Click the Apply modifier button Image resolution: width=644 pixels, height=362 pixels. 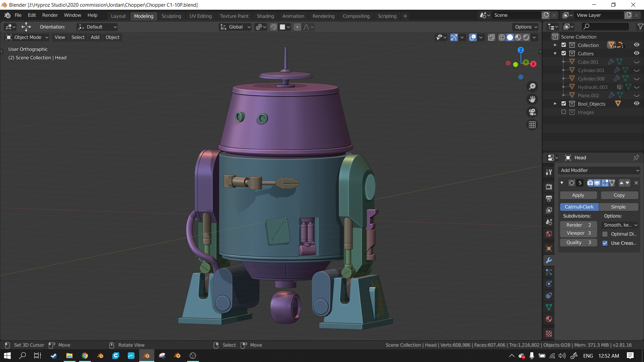pyautogui.click(x=578, y=195)
